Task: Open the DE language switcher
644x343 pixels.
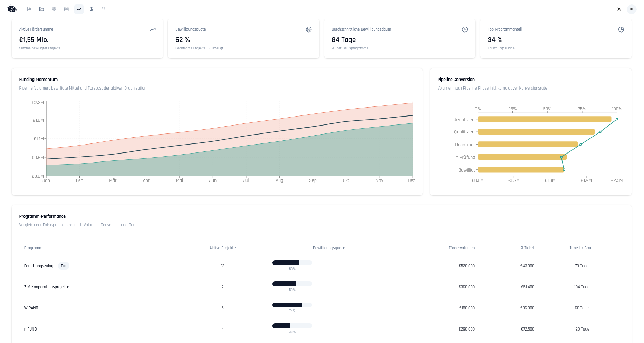Action: [x=632, y=9]
